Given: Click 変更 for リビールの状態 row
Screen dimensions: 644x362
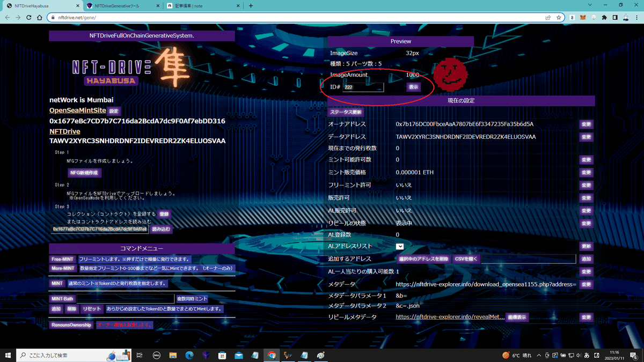Looking at the screenshot, I should click(x=587, y=223).
